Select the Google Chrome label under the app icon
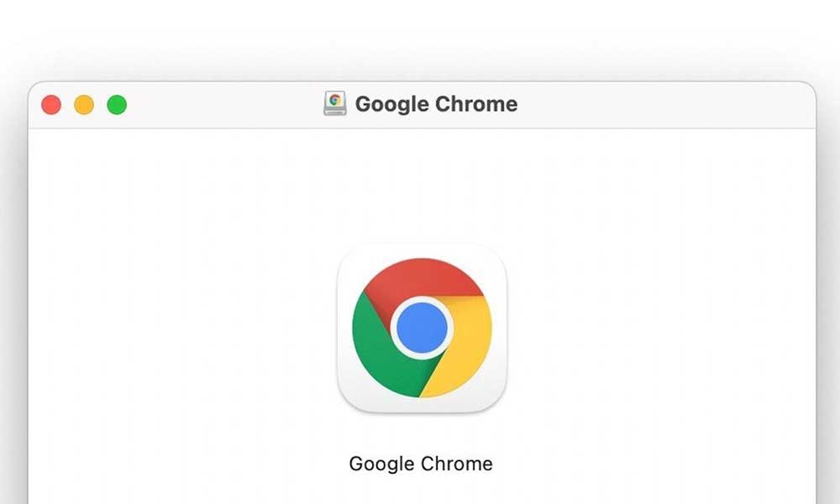This screenshot has width=840, height=504. pos(420,463)
